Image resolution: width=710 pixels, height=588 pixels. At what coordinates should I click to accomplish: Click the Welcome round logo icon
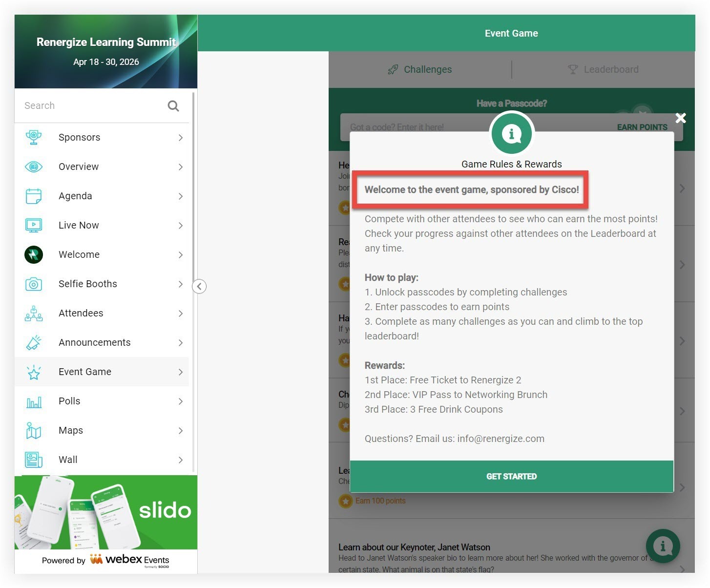34,254
